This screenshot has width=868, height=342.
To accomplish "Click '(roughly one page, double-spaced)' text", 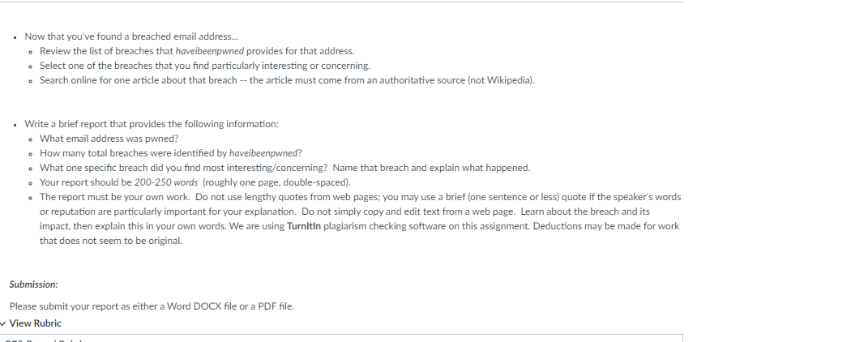I will pyautogui.click(x=277, y=182).
